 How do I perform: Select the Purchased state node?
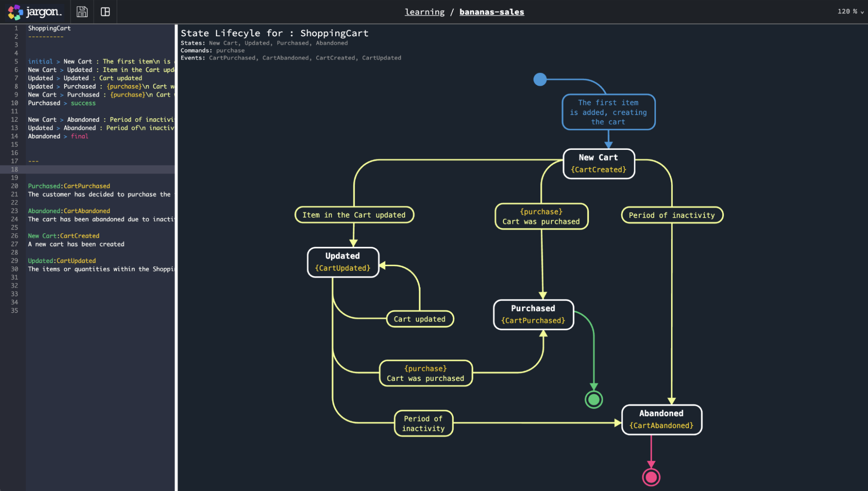533,314
